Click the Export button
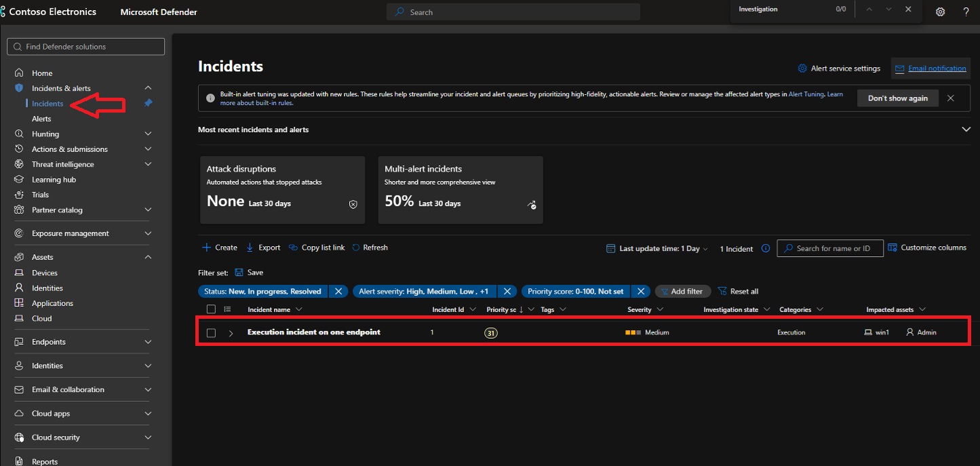Screen dimensions: 980x466 (263, 248)
